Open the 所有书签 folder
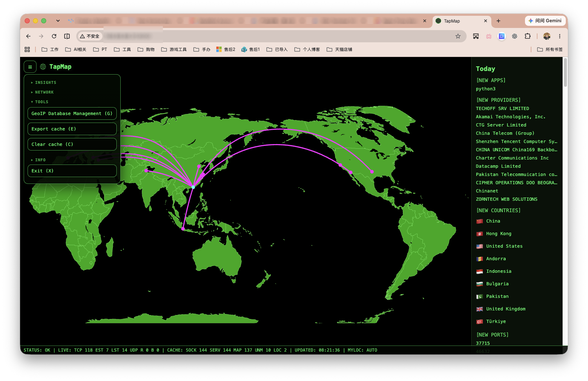Image resolution: width=588 pixels, height=381 pixels. (550, 49)
